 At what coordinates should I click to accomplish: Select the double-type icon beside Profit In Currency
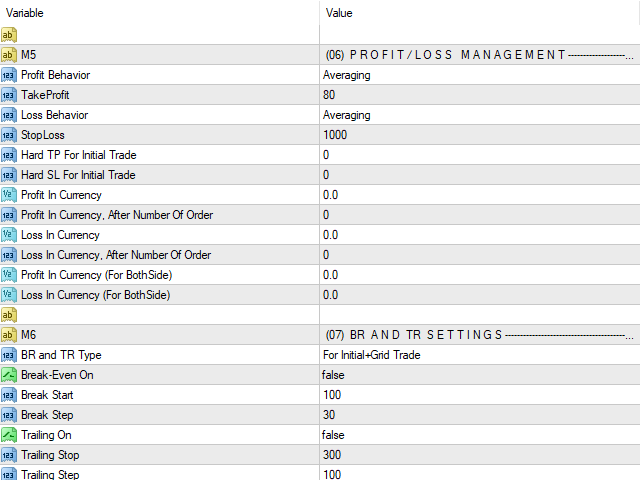(9, 195)
